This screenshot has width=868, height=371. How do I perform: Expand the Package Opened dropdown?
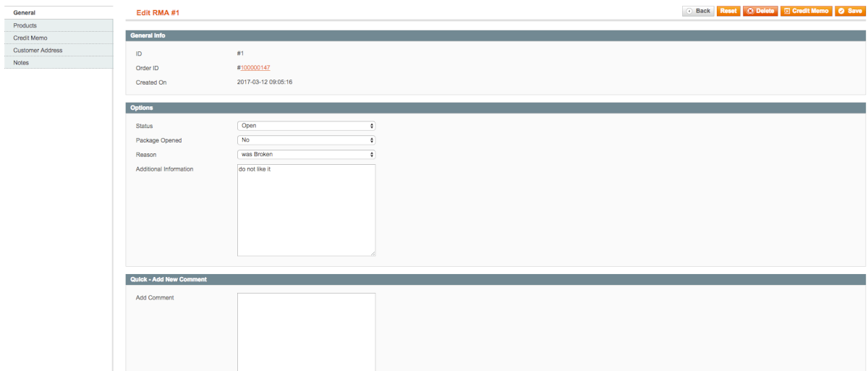click(306, 140)
